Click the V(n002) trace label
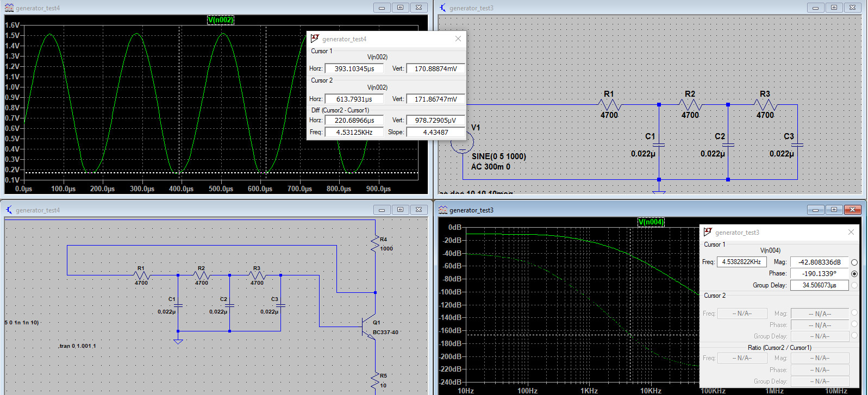868x395 pixels. point(221,20)
